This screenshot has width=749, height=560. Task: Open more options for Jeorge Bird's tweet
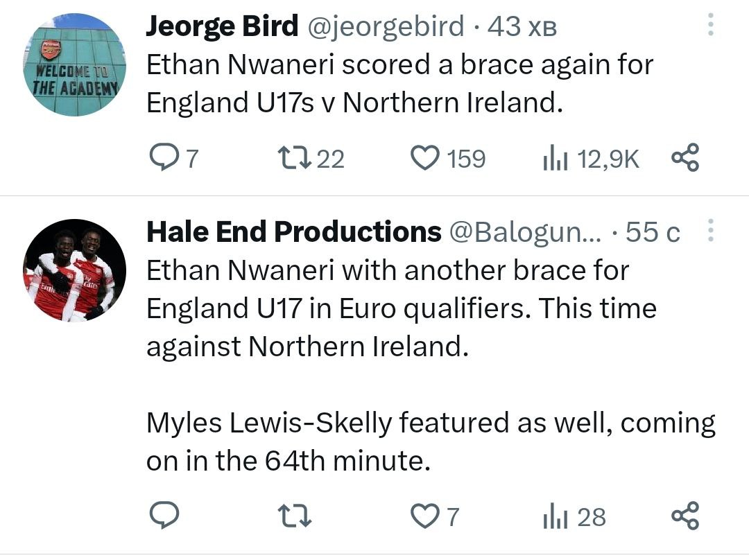coord(709,26)
